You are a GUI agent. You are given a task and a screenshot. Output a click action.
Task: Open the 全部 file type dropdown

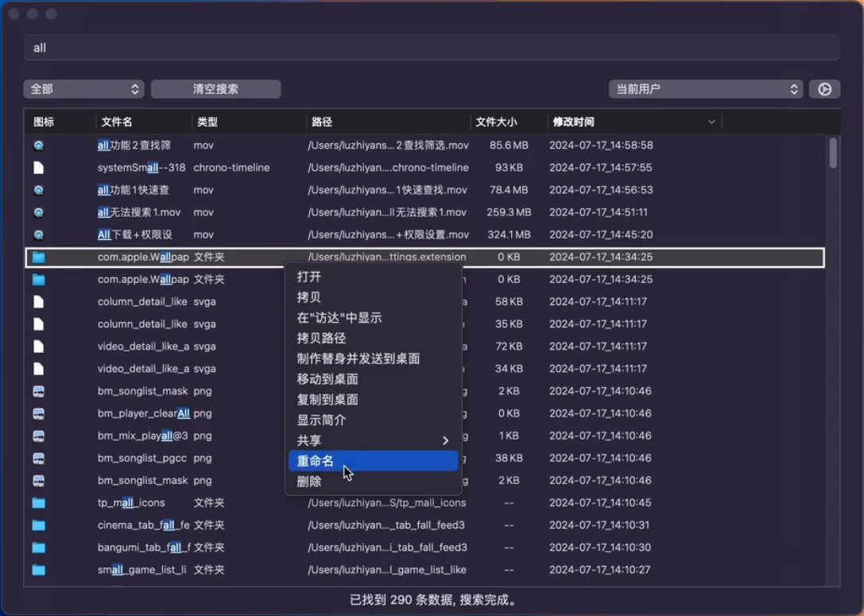click(x=83, y=89)
